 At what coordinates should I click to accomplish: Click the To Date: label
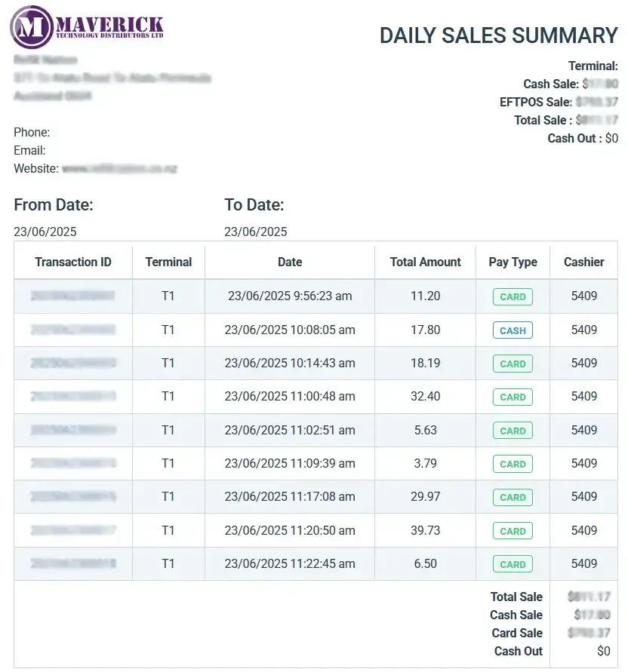[254, 205]
